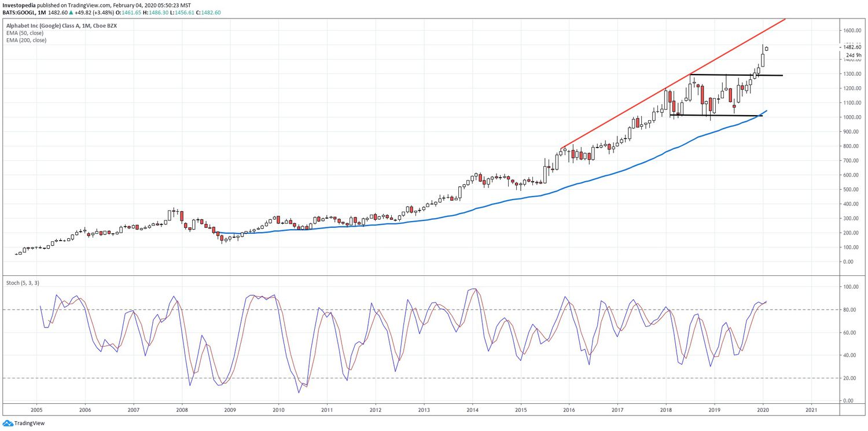The image size is (868, 431).
Task: Click the 2021 year label on time axis
Action: tap(811, 410)
